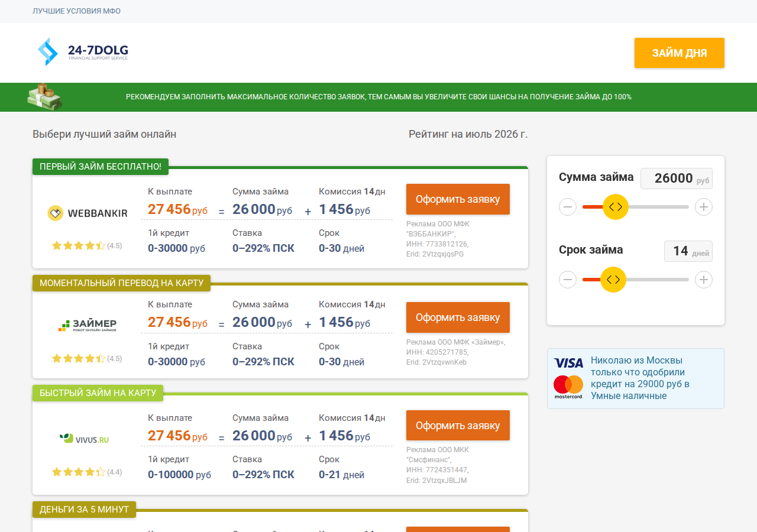Click the minus icon for Сумма займа
The height and width of the screenshot is (532, 757).
tap(568, 207)
